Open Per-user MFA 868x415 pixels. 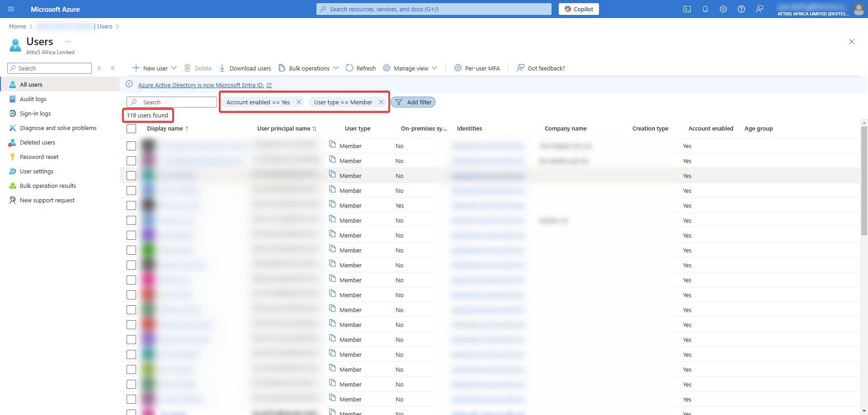coord(477,68)
